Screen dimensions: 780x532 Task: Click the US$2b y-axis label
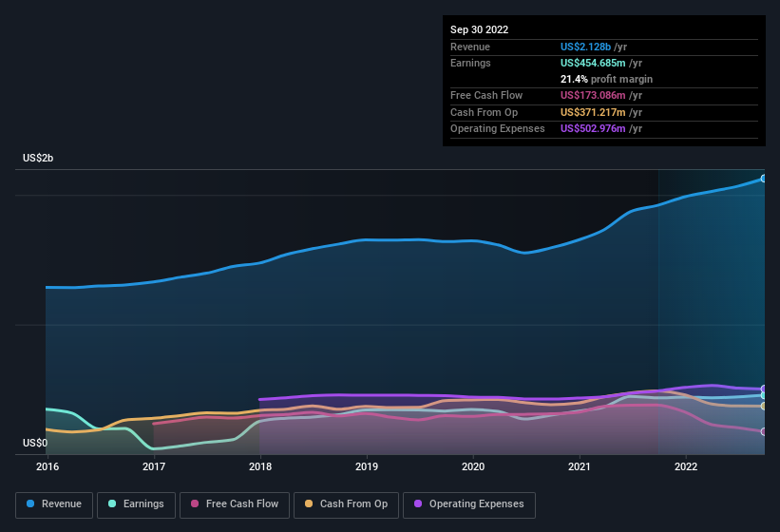click(x=38, y=158)
